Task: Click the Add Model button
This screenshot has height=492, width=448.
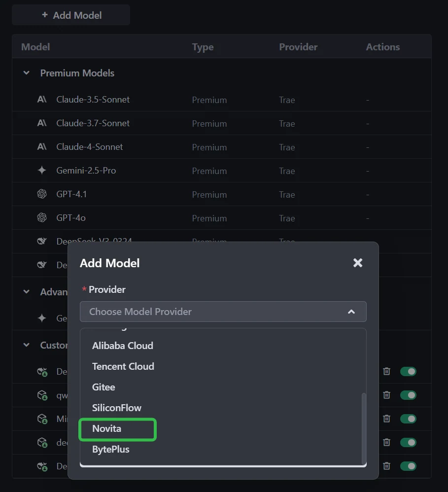Action: pyautogui.click(x=71, y=15)
